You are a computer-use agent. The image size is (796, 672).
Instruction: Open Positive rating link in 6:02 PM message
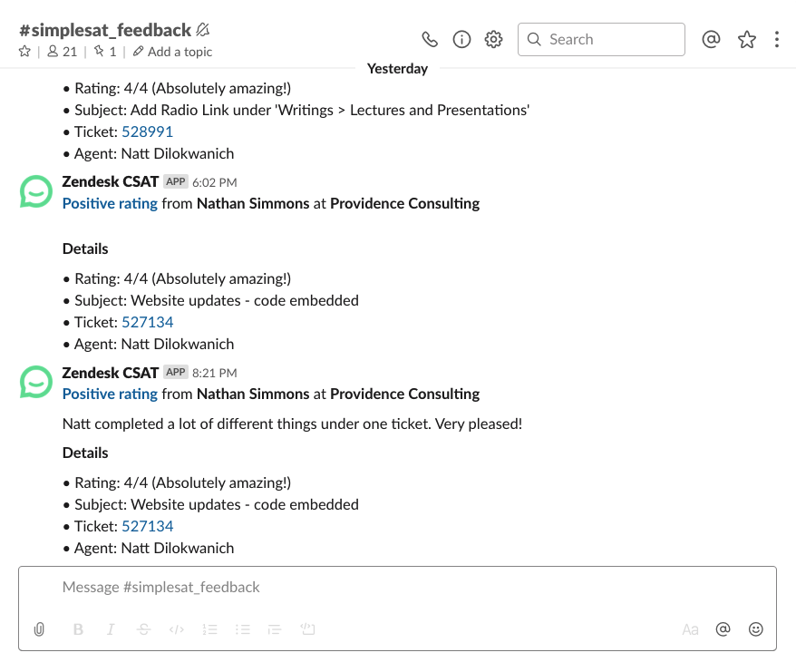pos(111,204)
